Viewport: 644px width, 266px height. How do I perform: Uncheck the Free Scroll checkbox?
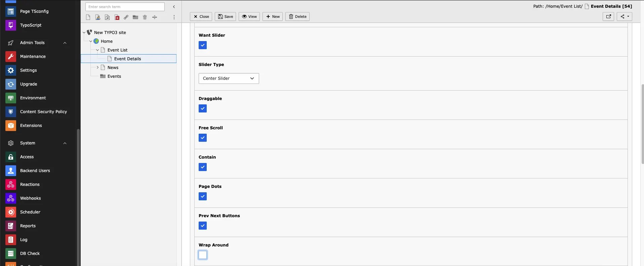(x=203, y=138)
